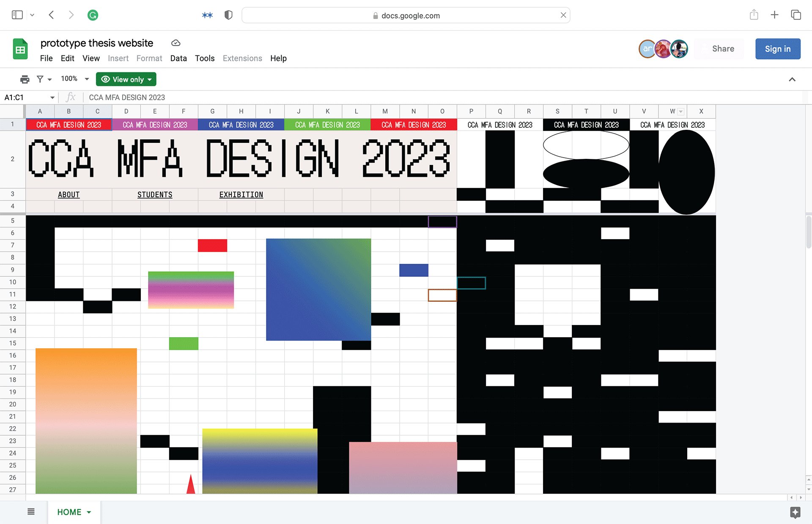Open the Data menu

click(x=178, y=58)
